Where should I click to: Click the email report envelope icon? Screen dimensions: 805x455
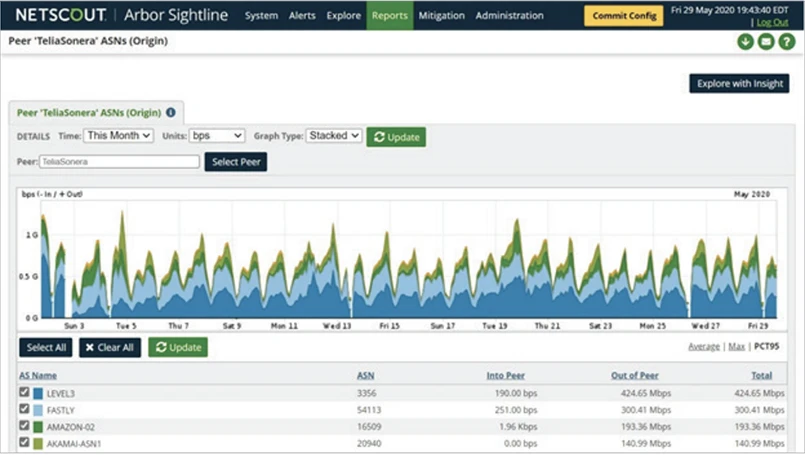765,41
